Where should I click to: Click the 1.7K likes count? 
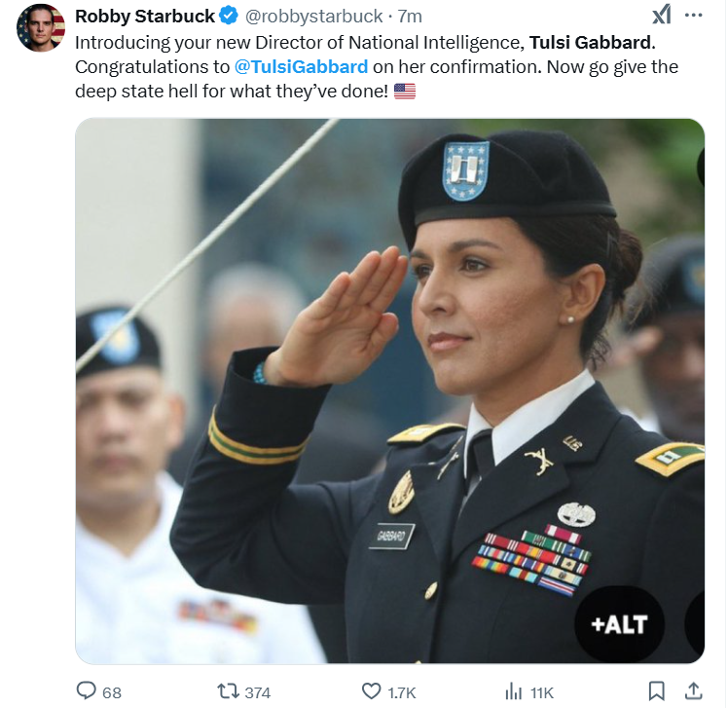pyautogui.click(x=402, y=692)
